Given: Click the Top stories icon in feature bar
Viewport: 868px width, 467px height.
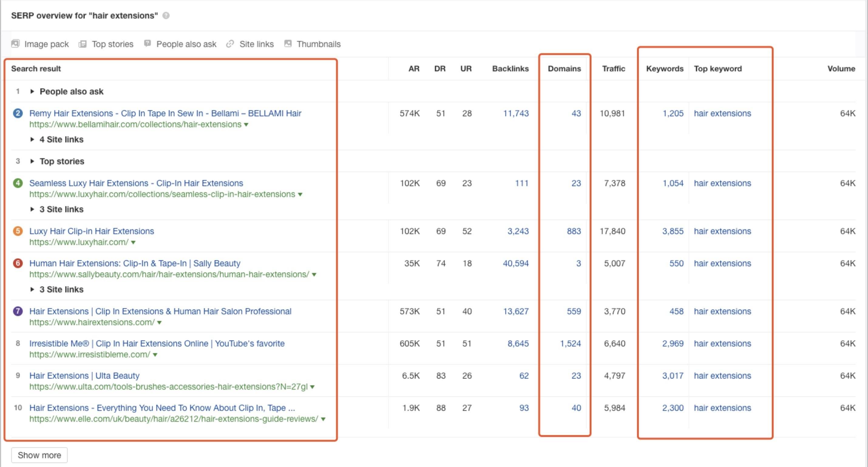Looking at the screenshot, I should [83, 44].
